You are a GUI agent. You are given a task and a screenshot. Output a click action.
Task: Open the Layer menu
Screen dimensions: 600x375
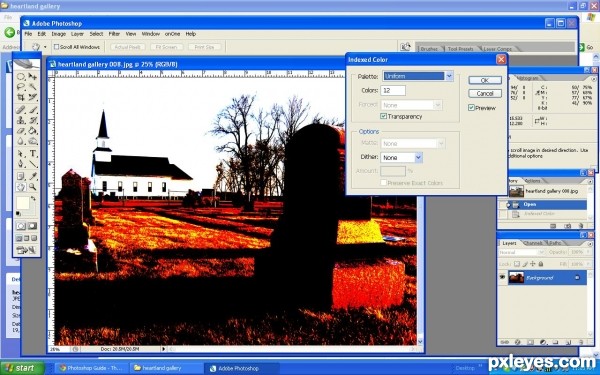coord(77,34)
